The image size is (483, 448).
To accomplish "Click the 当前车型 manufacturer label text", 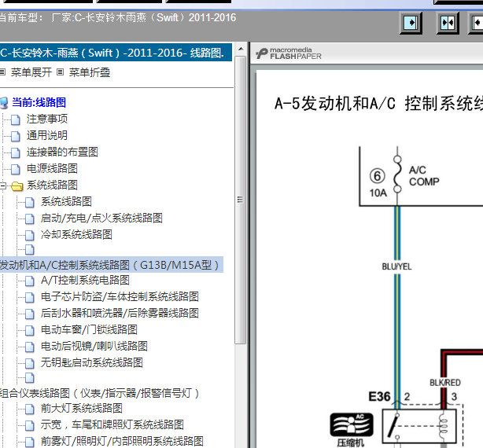I will tap(117, 17).
